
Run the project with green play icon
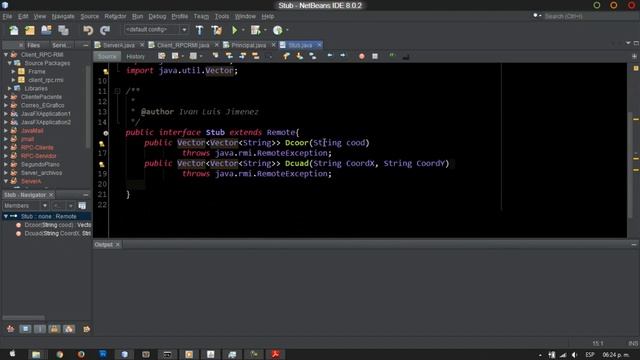(234, 30)
